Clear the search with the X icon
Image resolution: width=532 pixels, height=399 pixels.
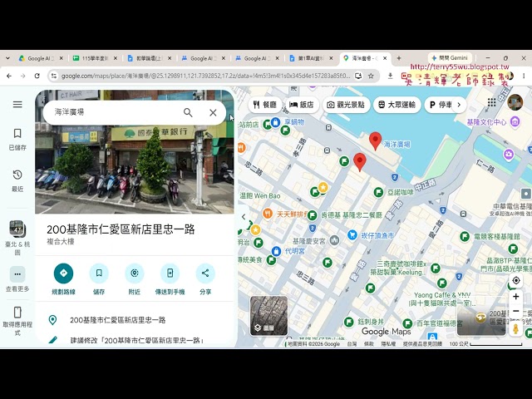(x=213, y=112)
